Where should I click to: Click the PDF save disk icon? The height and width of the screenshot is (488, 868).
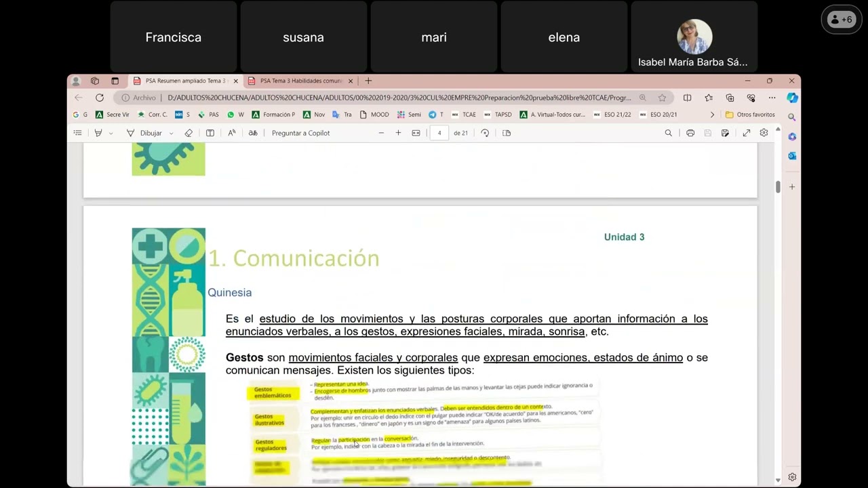(708, 133)
